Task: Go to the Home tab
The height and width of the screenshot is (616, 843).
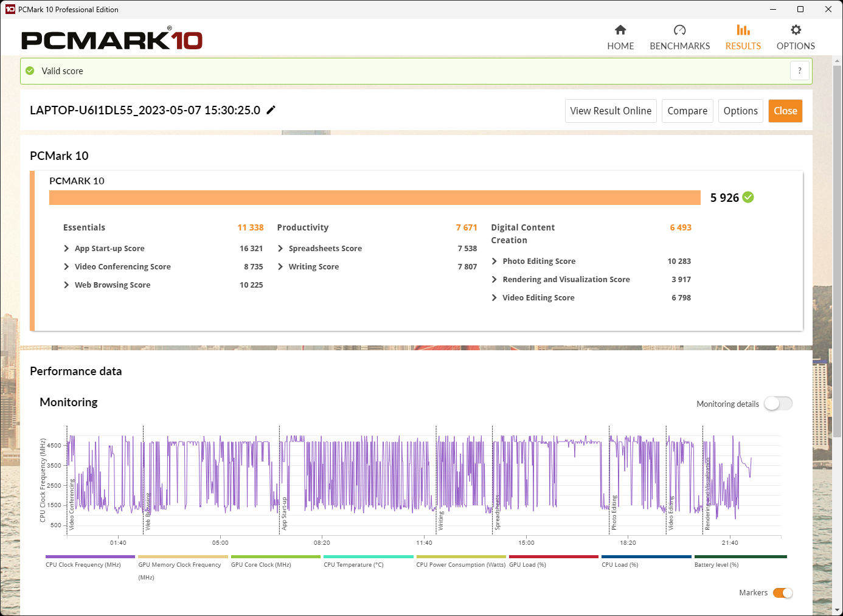Action: 620,38
